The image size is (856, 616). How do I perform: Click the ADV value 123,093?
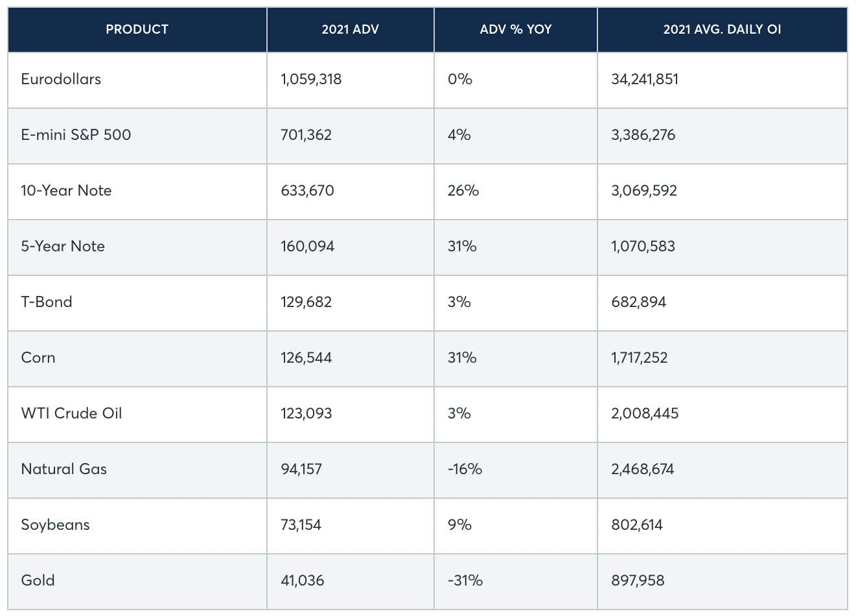pyautogui.click(x=306, y=414)
